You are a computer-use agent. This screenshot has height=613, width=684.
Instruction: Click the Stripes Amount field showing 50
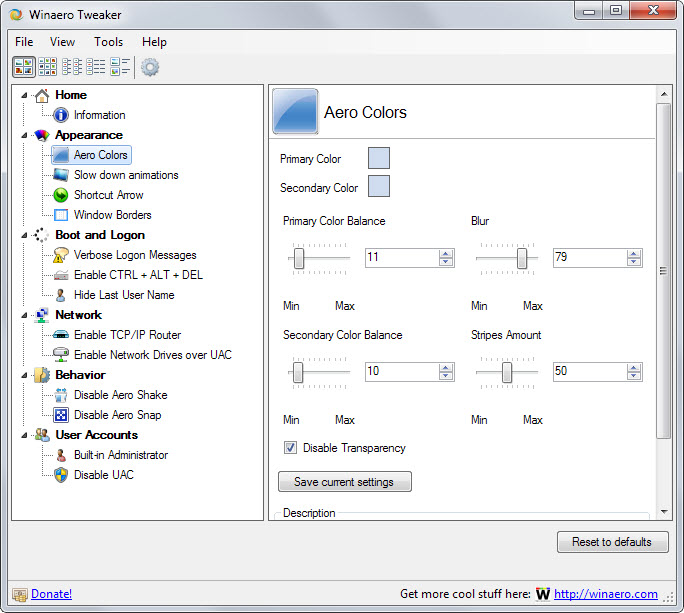coord(590,372)
